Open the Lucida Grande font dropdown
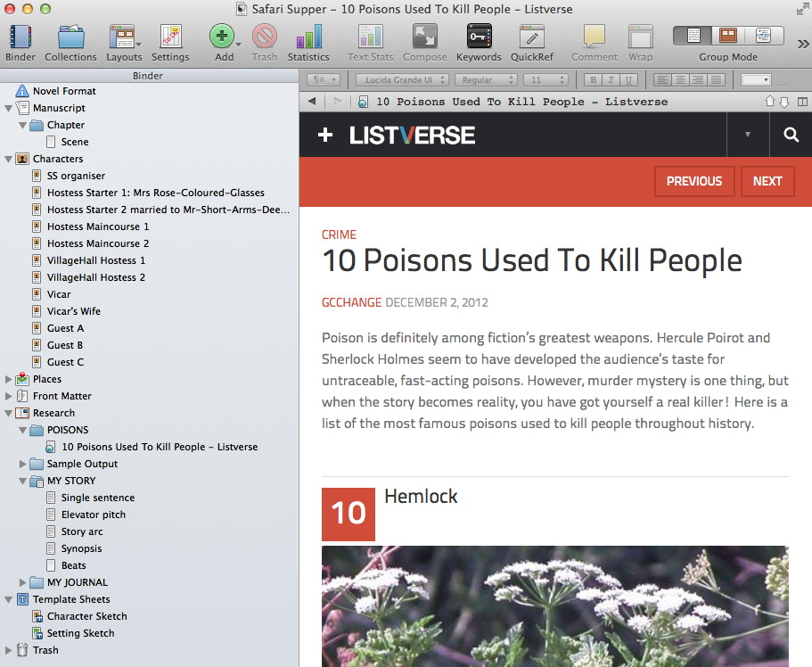This screenshot has height=667, width=812. pos(402,80)
